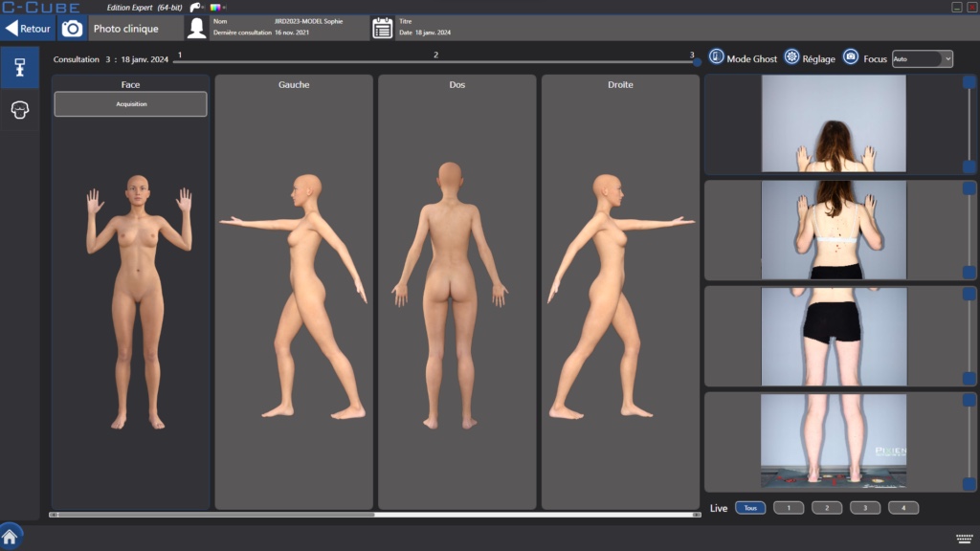Select the body posture sidebar icon
This screenshot has height=551, width=980.
[x=19, y=67]
